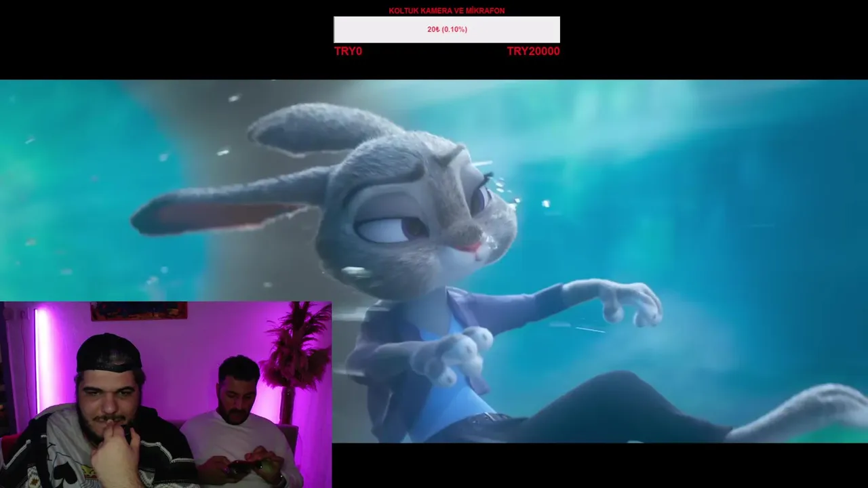The height and width of the screenshot is (488, 868).
Task: Click the main animated movie video
Action: 434,261
